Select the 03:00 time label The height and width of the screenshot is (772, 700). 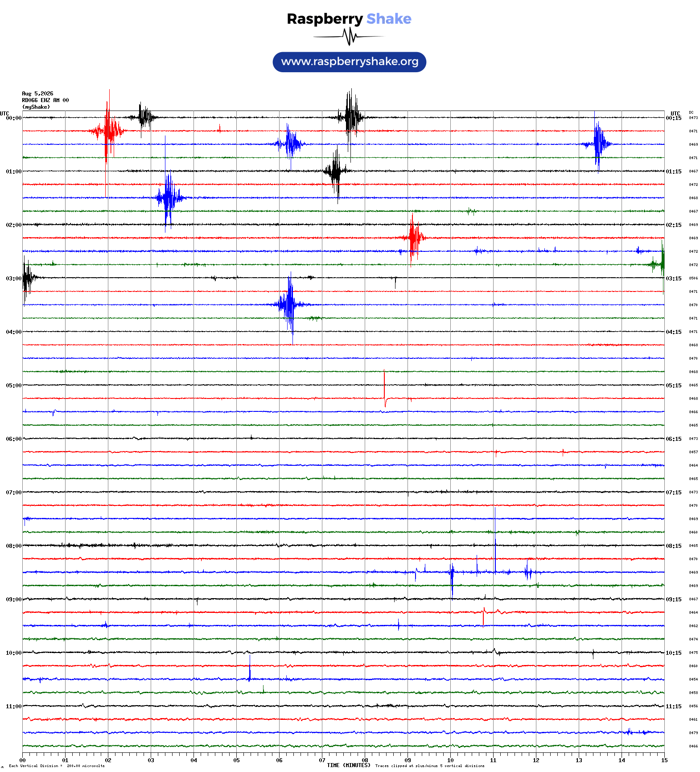pyautogui.click(x=14, y=279)
